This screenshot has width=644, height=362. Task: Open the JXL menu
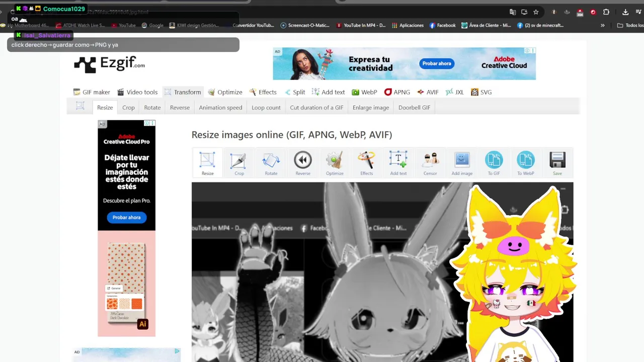click(x=455, y=92)
